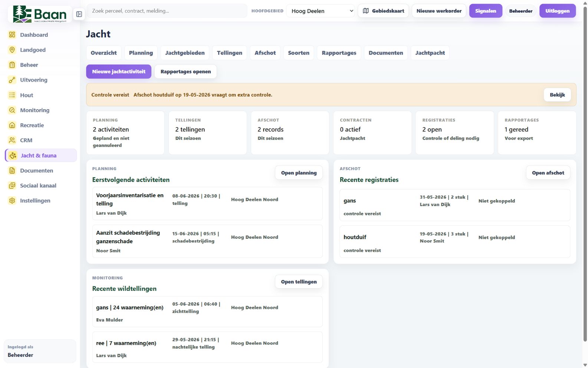Select ree 7 waarneming(en) count row
588x368 pixels.
click(207, 347)
